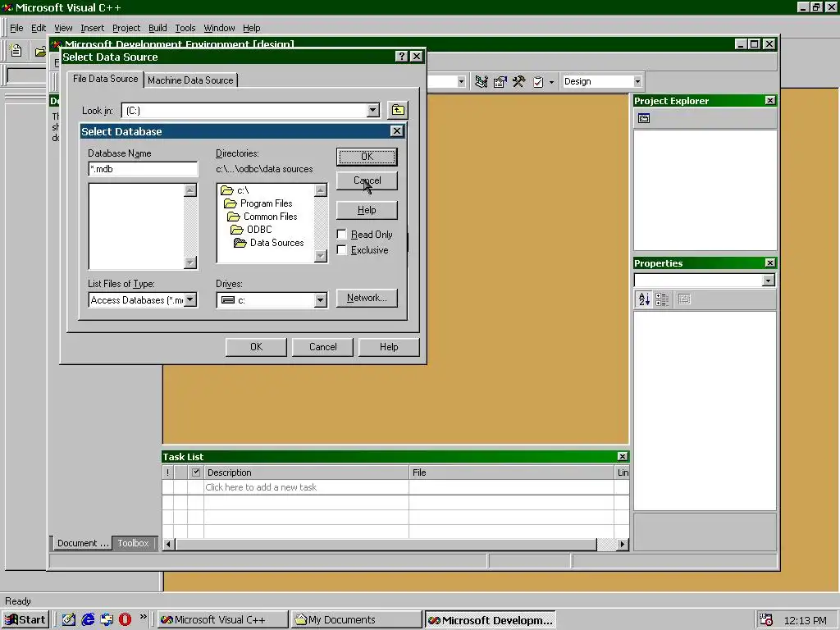
Task: Click the Up One Level folder icon
Action: tap(398, 111)
